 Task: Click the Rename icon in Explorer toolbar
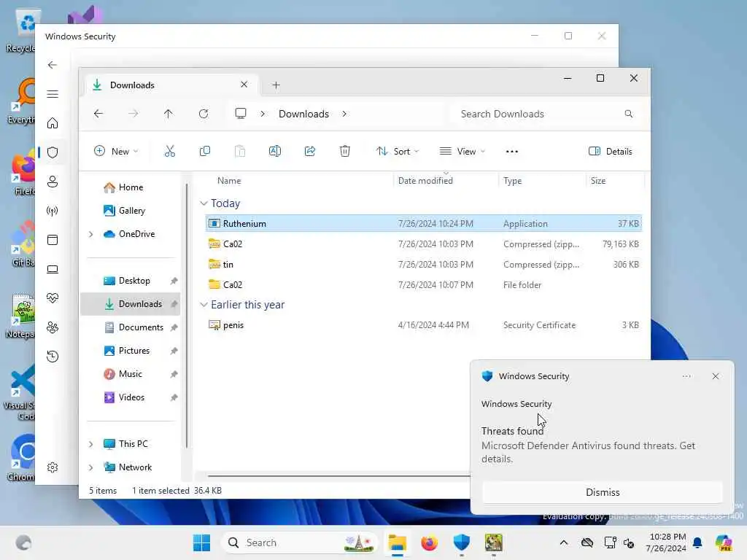click(x=275, y=152)
